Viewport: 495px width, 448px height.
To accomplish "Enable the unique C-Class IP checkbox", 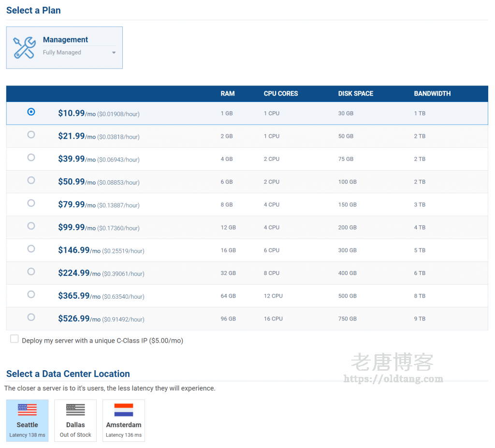I will (15, 339).
